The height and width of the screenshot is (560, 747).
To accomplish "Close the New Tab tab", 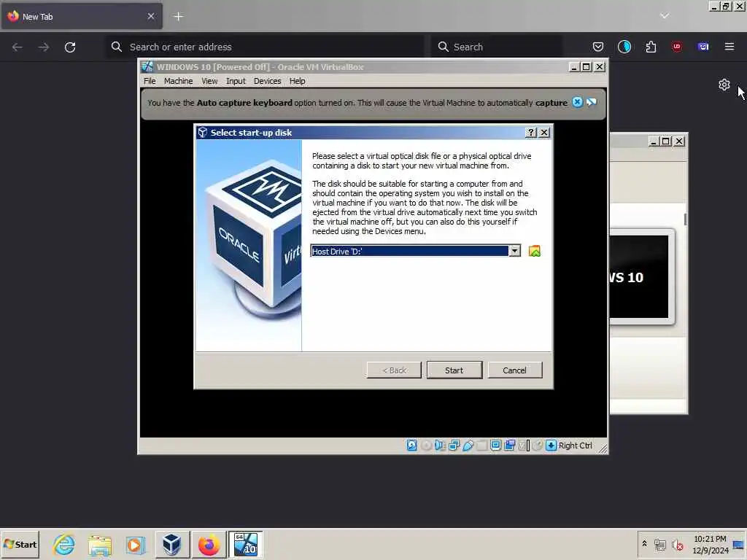I will 151,16.
